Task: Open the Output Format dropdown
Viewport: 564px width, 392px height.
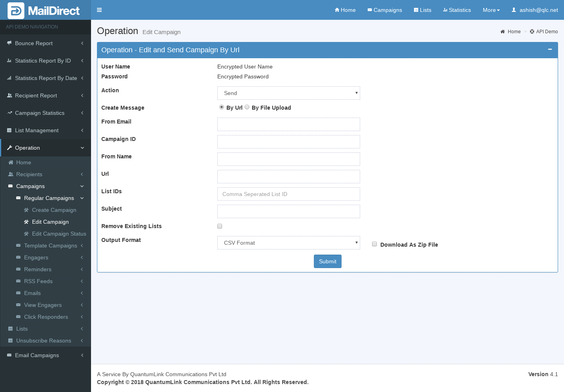Action: coord(289,243)
